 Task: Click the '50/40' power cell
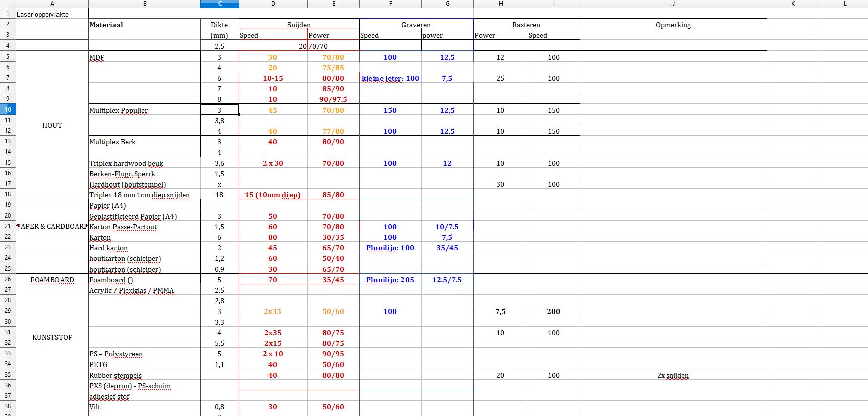333,258
